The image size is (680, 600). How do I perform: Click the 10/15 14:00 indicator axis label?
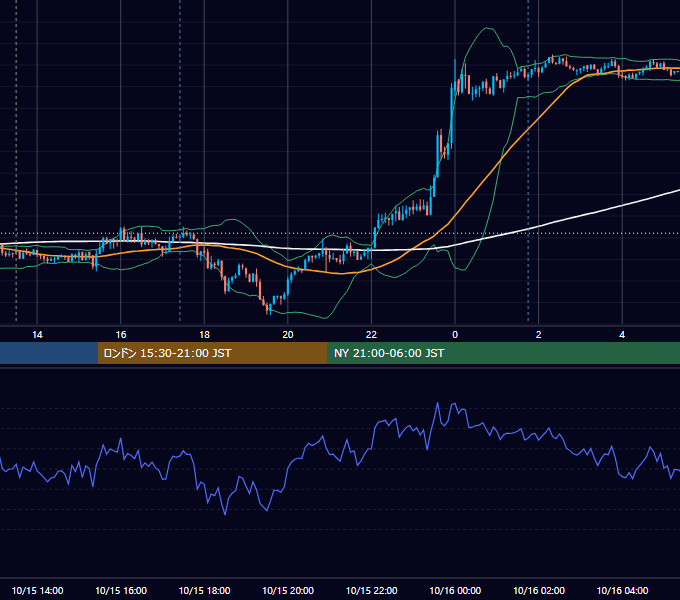pos(37,590)
